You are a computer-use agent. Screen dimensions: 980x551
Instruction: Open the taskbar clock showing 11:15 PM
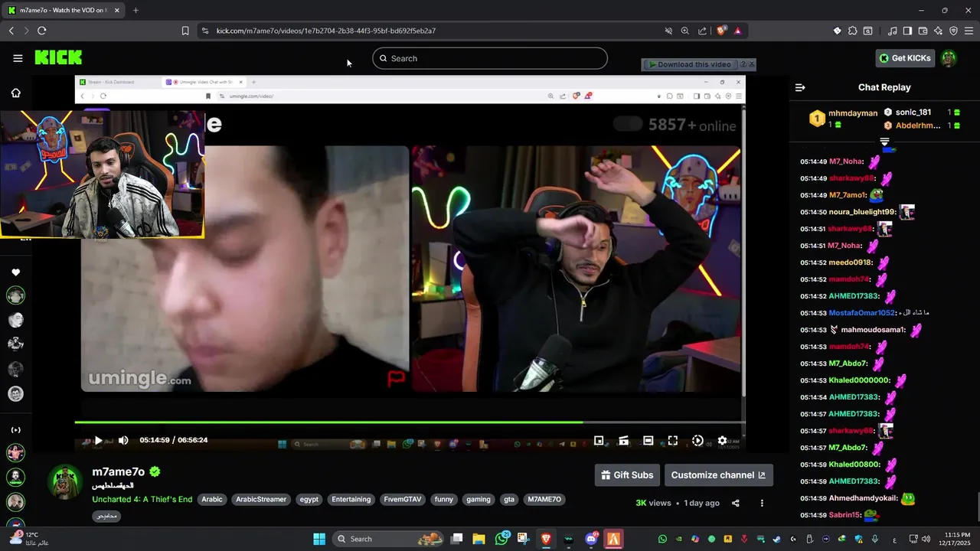(953, 539)
